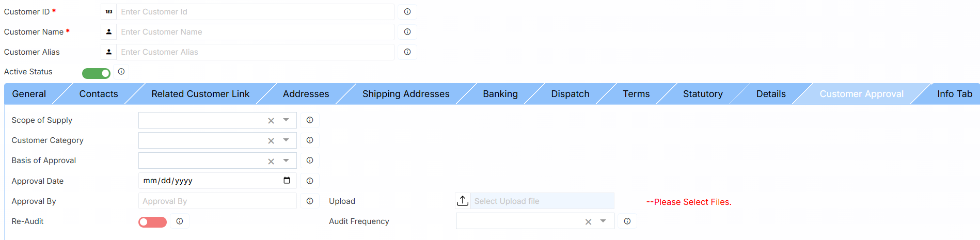
Task: Open the Basis of Approval dropdown
Action: point(286,160)
